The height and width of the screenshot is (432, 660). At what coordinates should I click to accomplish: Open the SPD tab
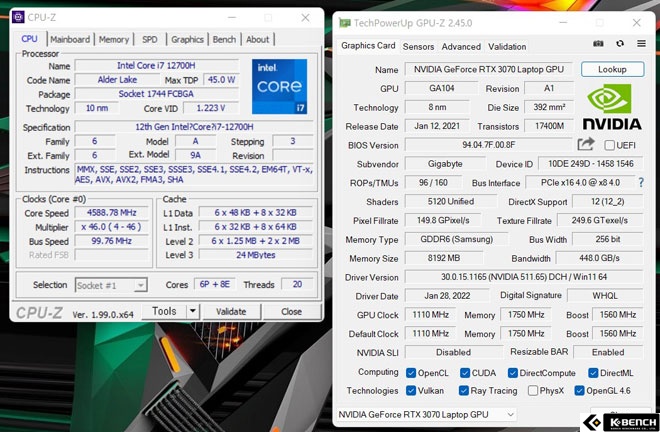coord(150,40)
